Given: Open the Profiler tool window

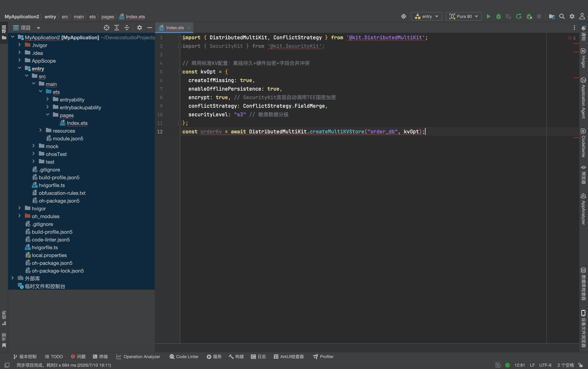Looking at the screenshot, I should tap(323, 357).
